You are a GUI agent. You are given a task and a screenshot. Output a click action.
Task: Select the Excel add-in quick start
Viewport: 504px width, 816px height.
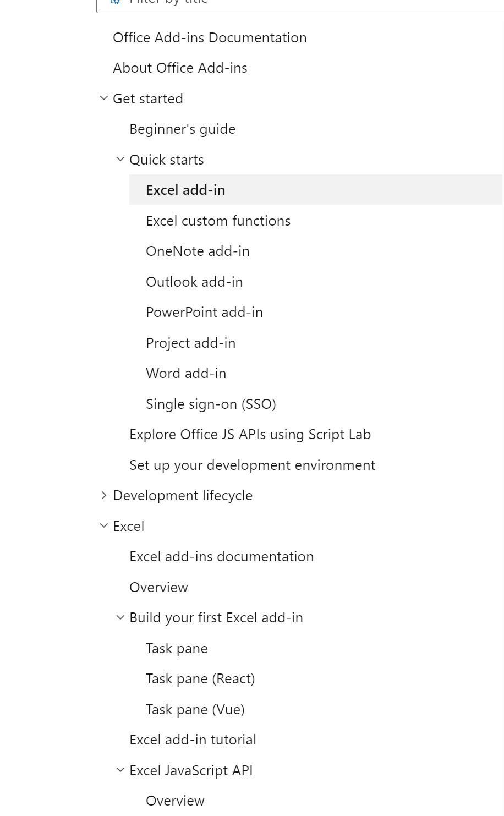pos(185,189)
